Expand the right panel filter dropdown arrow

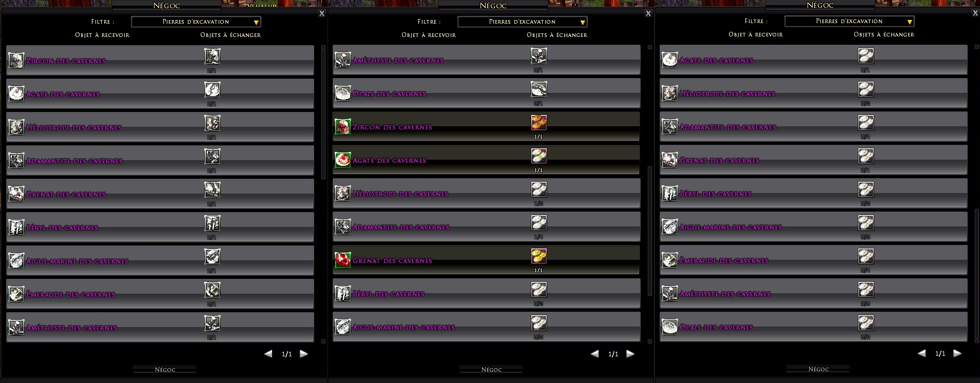(x=909, y=22)
